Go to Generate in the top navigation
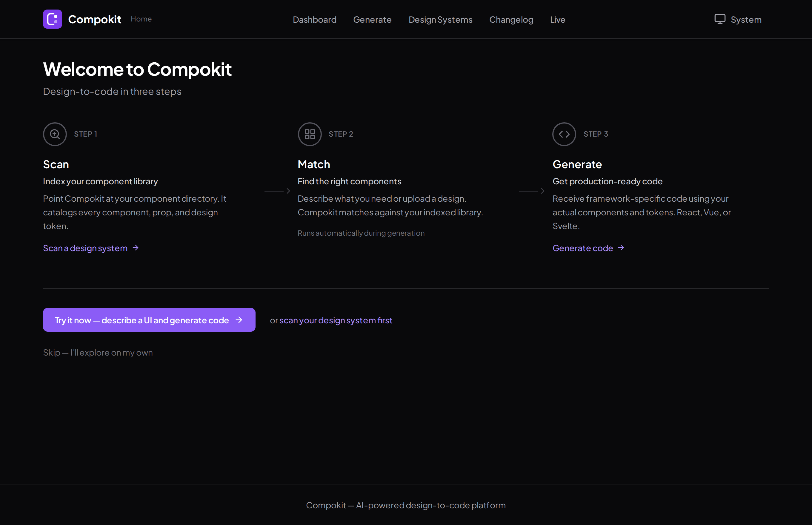The width and height of the screenshot is (812, 525). point(372,20)
